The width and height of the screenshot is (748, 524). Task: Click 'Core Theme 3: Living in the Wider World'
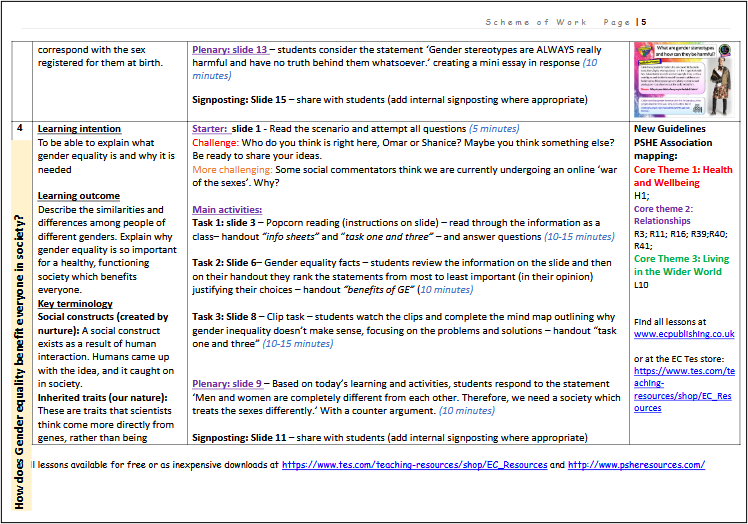pyautogui.click(x=681, y=265)
